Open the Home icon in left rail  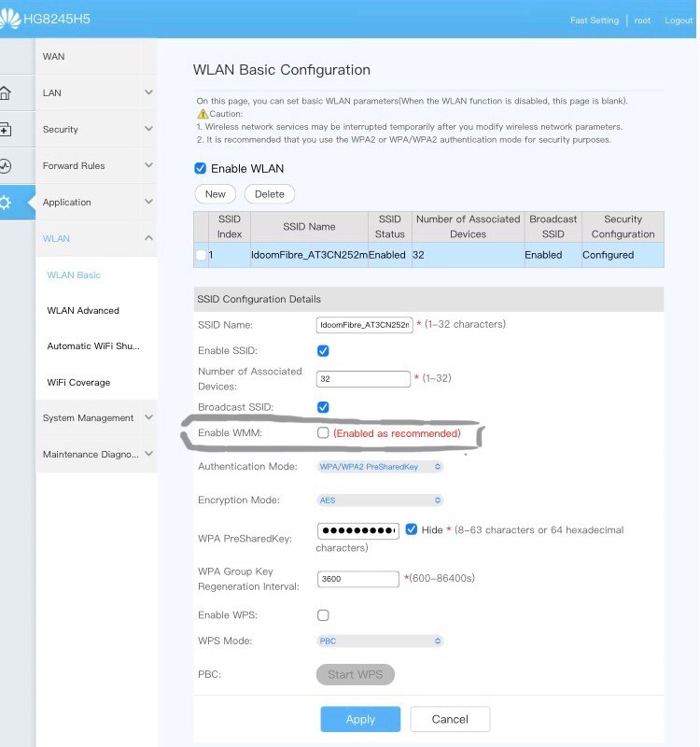point(6,93)
